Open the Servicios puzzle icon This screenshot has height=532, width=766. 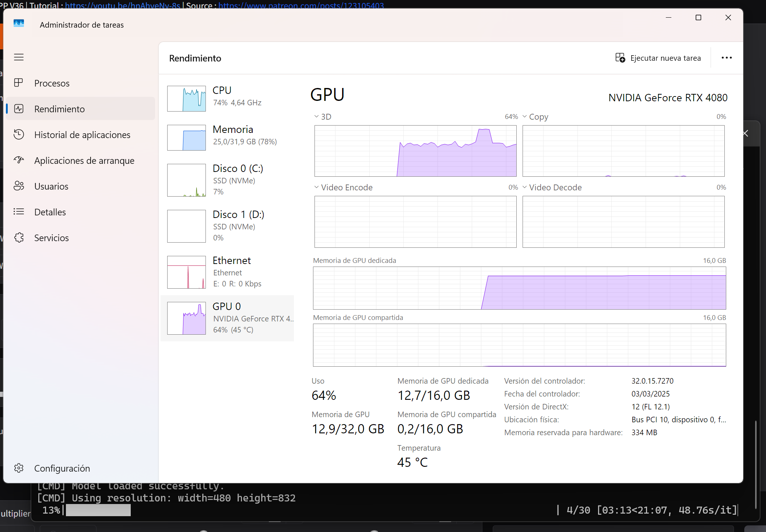point(19,237)
